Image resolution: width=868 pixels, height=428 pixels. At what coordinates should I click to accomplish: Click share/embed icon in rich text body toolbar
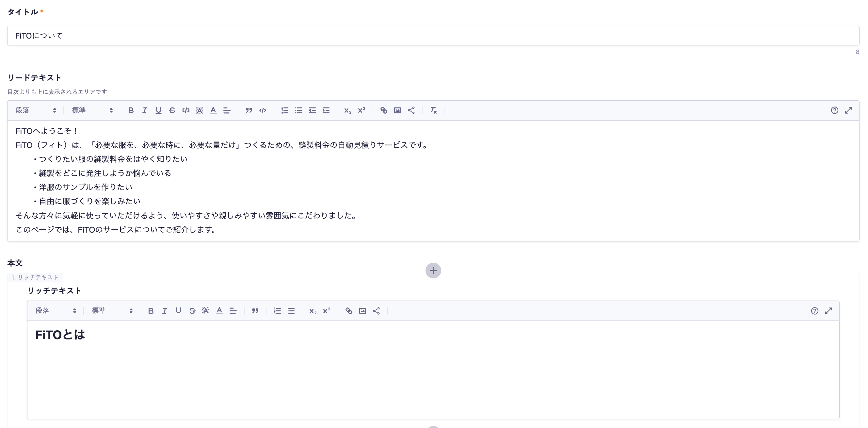pyautogui.click(x=377, y=311)
